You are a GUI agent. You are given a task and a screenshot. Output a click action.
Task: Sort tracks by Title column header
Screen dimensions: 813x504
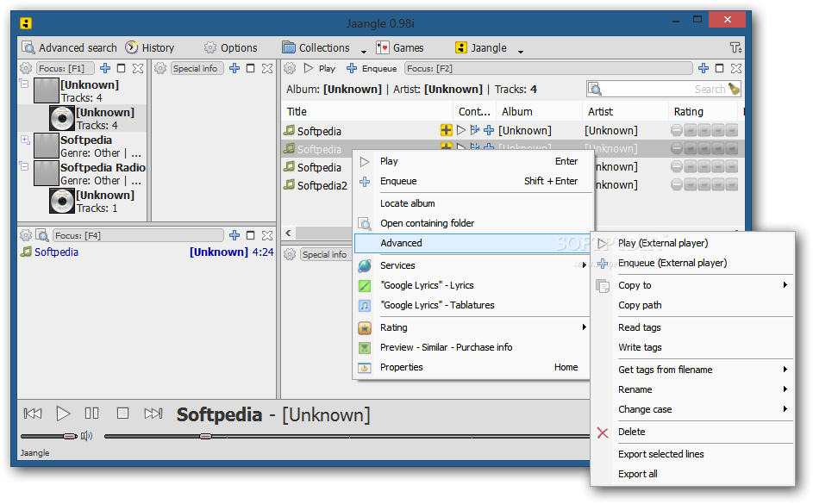pyautogui.click(x=367, y=111)
